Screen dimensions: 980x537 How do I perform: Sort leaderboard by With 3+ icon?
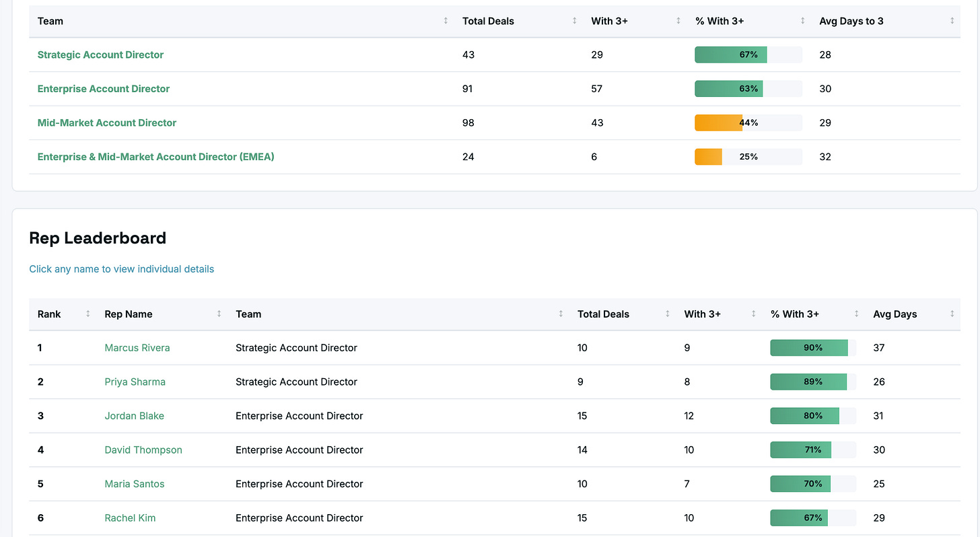click(x=754, y=314)
